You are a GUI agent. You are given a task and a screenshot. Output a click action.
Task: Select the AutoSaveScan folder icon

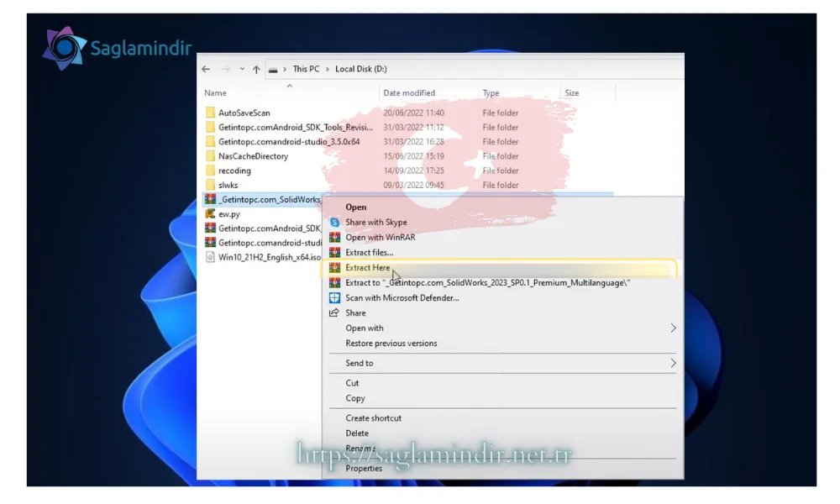[x=210, y=113]
